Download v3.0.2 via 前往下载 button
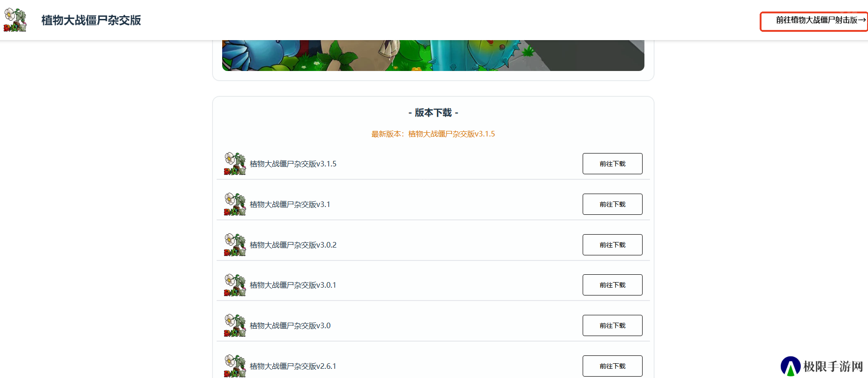 (612, 245)
